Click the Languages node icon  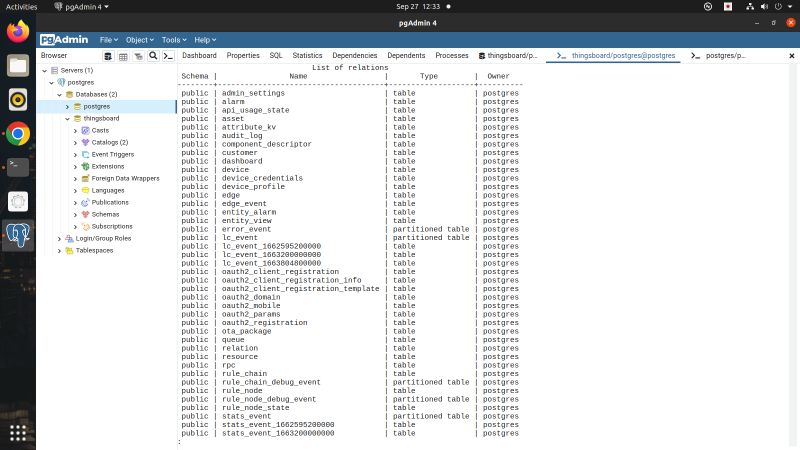click(x=85, y=190)
